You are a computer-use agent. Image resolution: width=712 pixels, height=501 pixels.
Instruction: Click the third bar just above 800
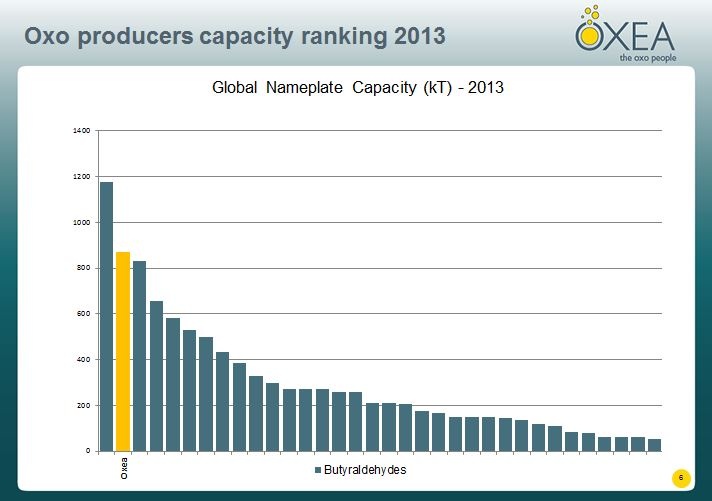tap(139, 356)
